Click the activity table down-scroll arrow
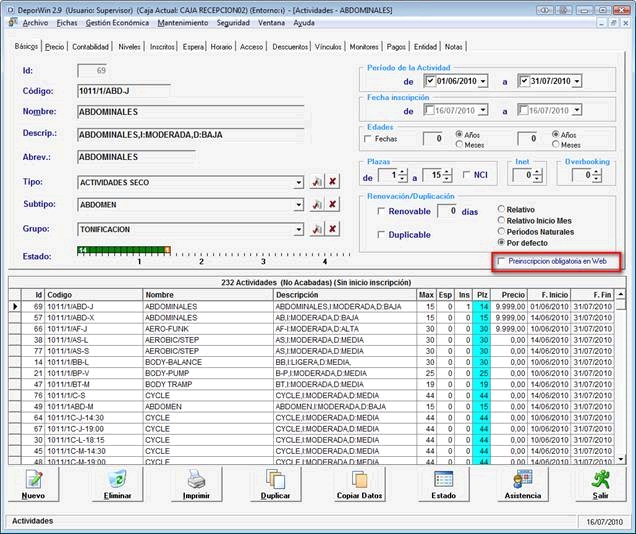This screenshot has height=534, width=636. [x=621, y=459]
